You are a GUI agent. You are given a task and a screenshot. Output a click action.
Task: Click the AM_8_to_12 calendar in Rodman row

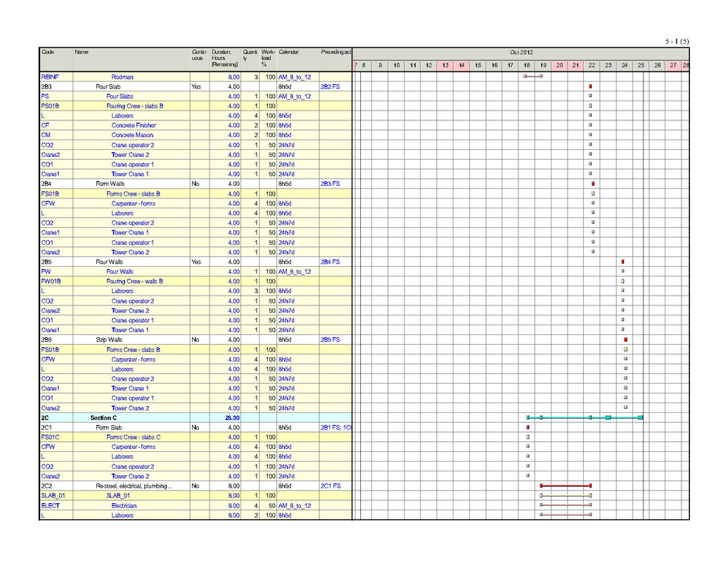click(294, 77)
